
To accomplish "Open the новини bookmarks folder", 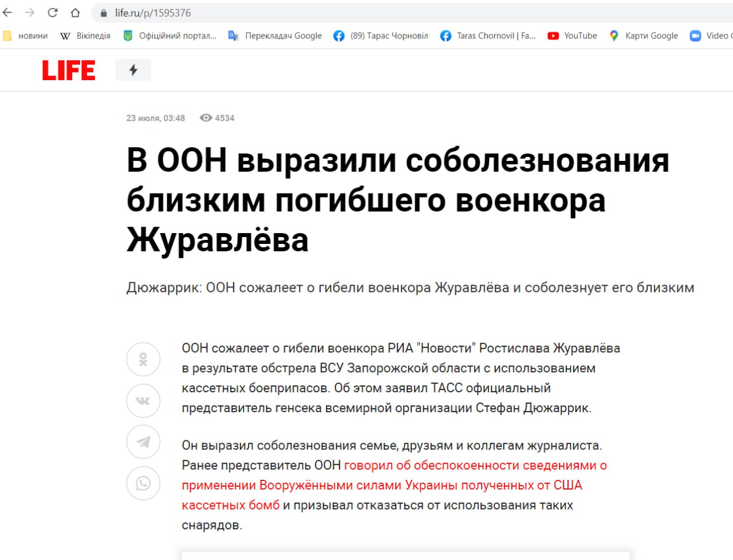I will point(26,36).
